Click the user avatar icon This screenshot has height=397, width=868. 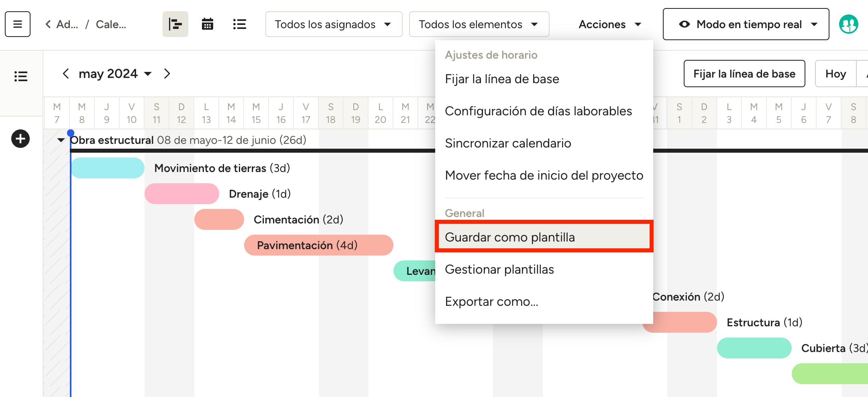tap(848, 24)
